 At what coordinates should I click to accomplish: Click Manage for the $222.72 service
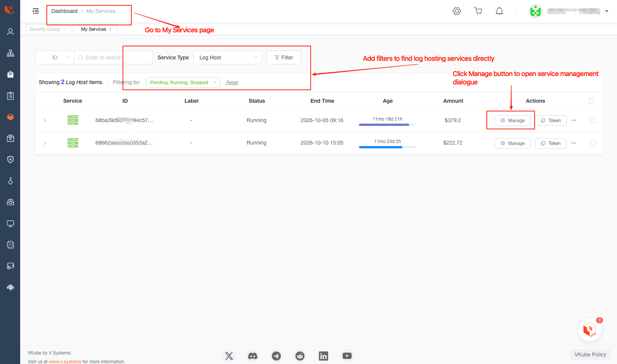512,143
